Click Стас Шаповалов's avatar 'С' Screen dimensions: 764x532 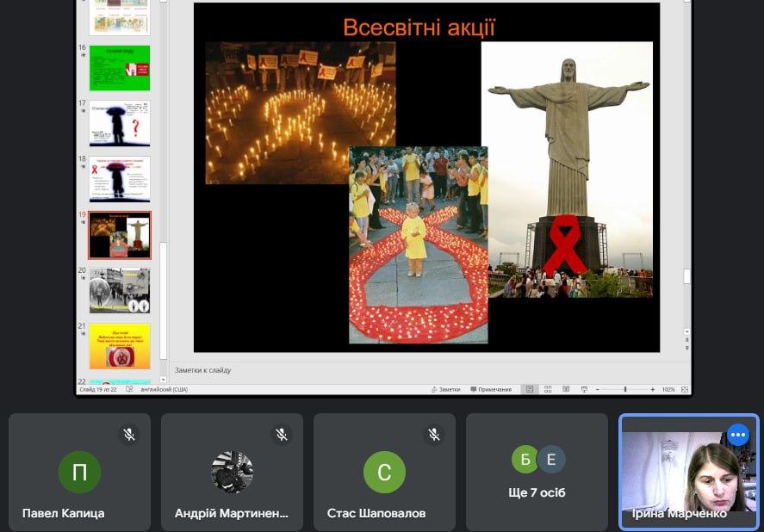384,472
